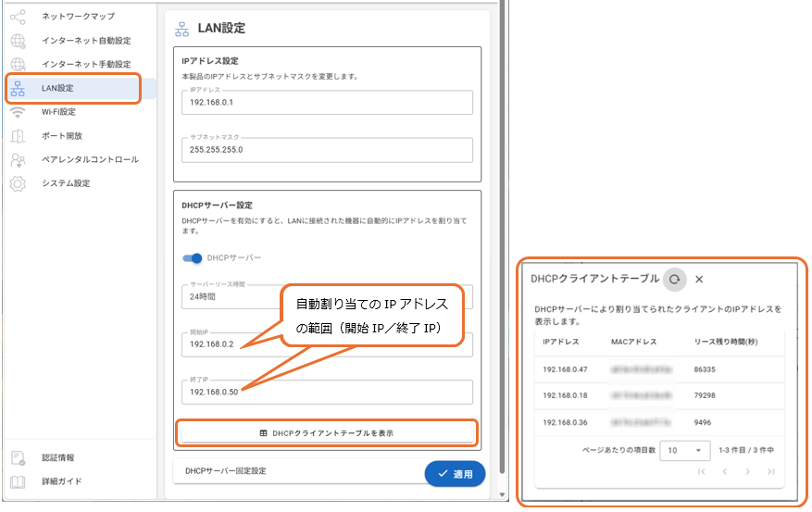Click the サブネットマスク input field
The height and width of the screenshot is (512, 812).
(328, 150)
